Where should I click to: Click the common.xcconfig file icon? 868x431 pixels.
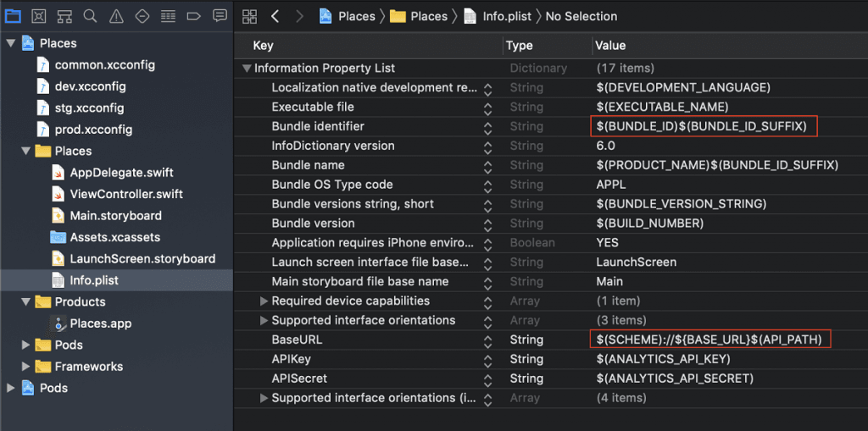[x=43, y=64]
